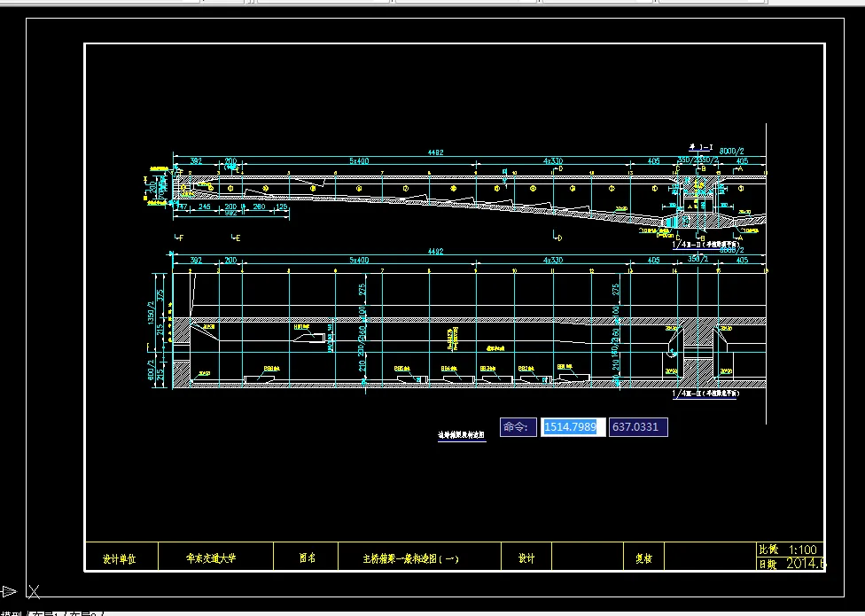
Task: Select the 设计 title block cell
Action: point(526,558)
